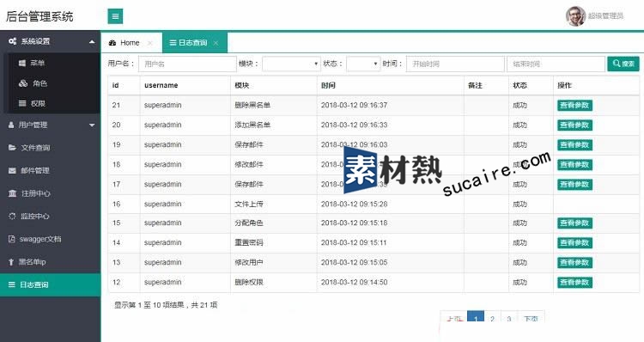Open swagger文档 document icon item
The width and height of the screenshot is (644, 342).
(x=11, y=239)
